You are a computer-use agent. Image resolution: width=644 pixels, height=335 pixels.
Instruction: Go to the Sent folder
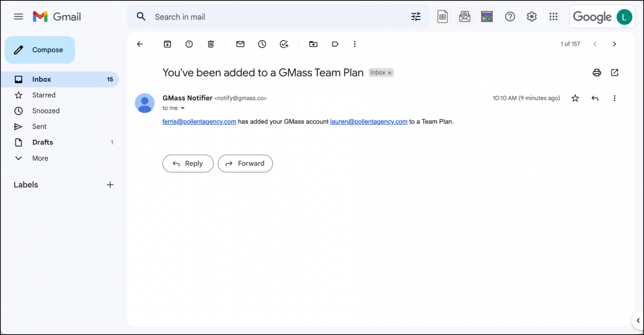[39, 126]
